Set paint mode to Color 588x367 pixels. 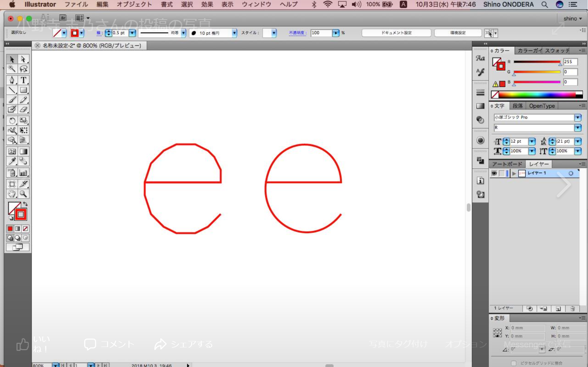pos(10,229)
